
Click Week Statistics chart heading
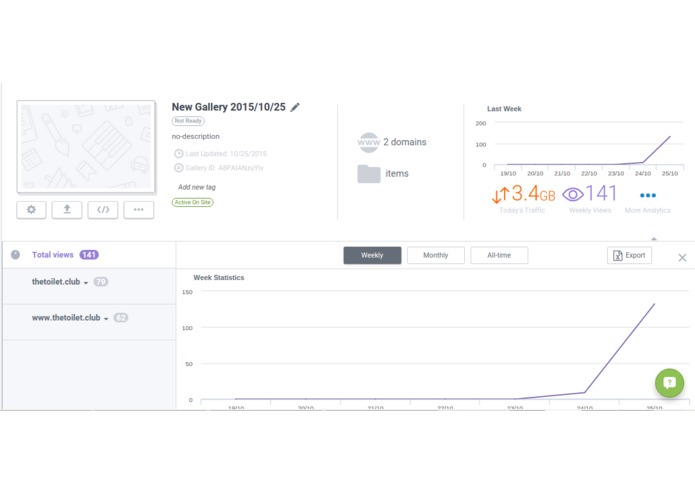pos(219,278)
